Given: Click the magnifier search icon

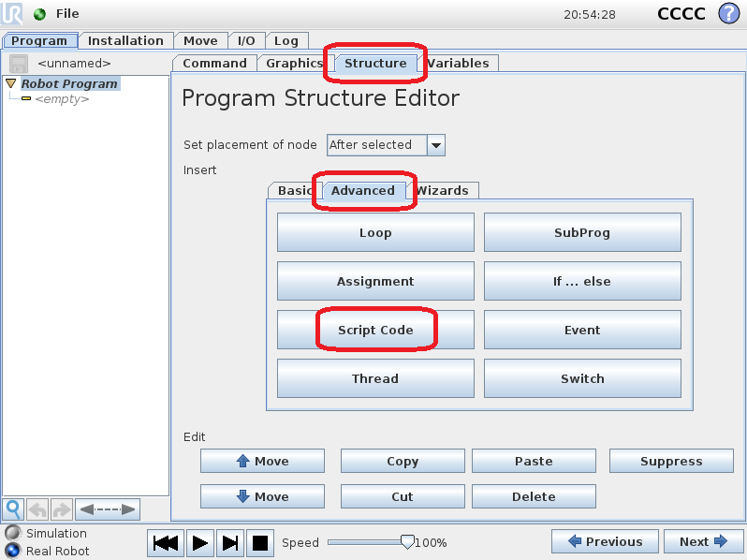Looking at the screenshot, I should point(13,509).
